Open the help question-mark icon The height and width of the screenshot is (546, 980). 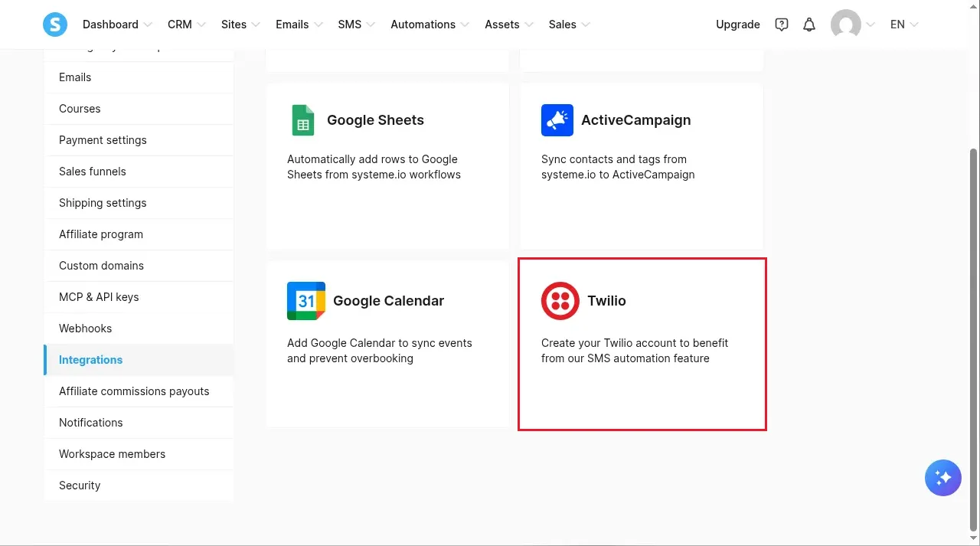pyautogui.click(x=781, y=25)
